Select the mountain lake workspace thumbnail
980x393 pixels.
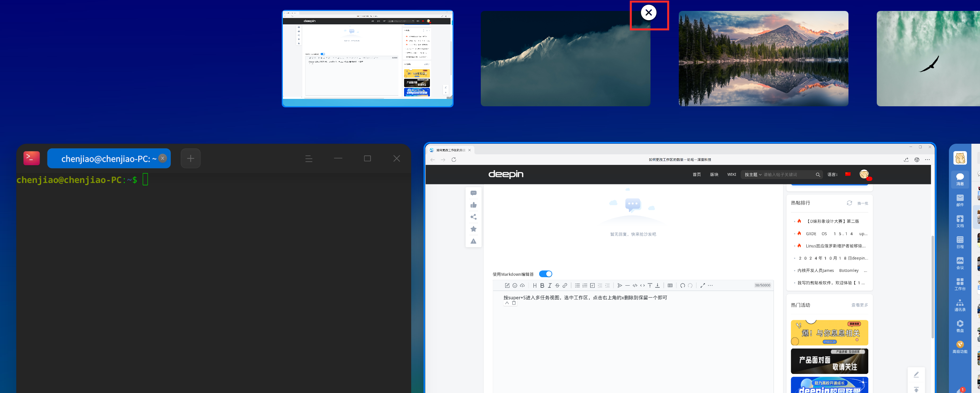coord(763,59)
